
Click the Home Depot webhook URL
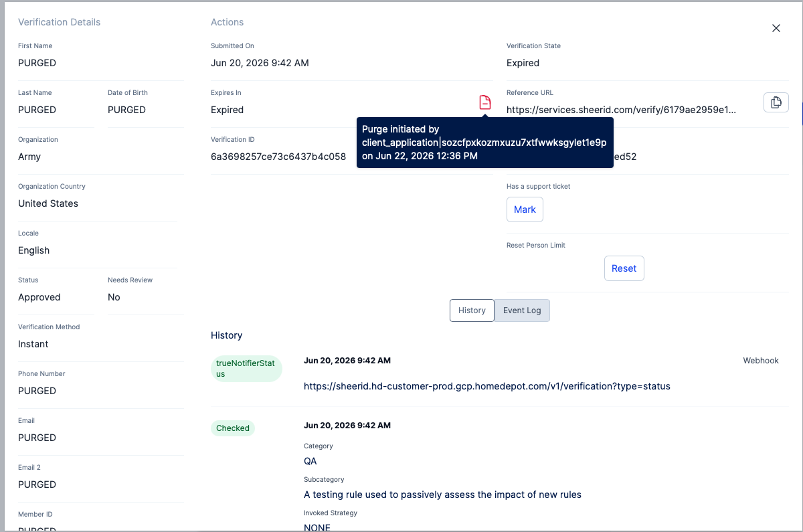(x=487, y=386)
